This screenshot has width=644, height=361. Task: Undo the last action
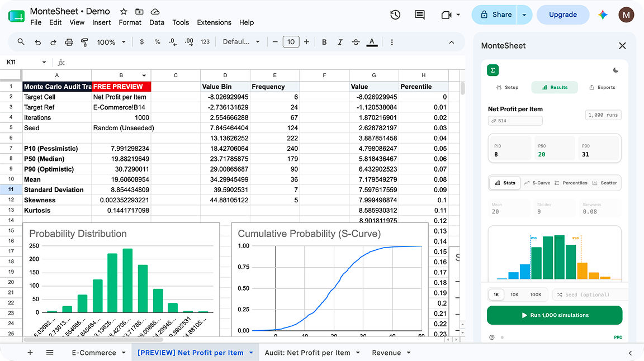coord(38,42)
